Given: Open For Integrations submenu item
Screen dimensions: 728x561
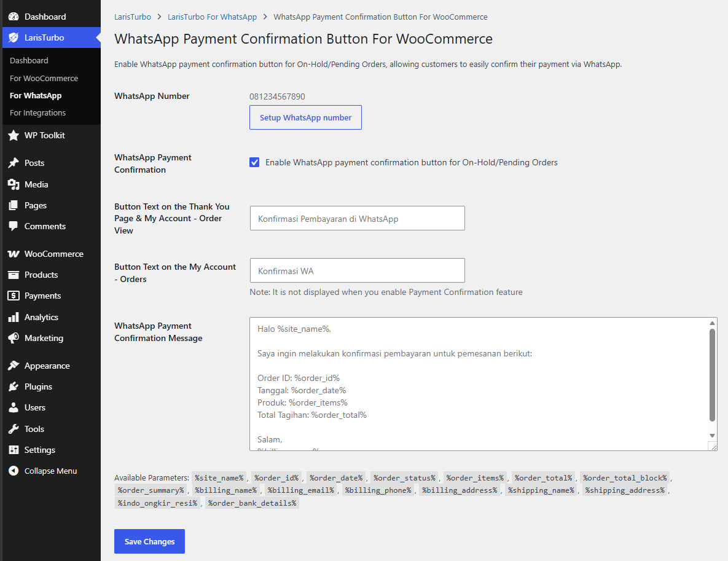Looking at the screenshot, I should (37, 113).
